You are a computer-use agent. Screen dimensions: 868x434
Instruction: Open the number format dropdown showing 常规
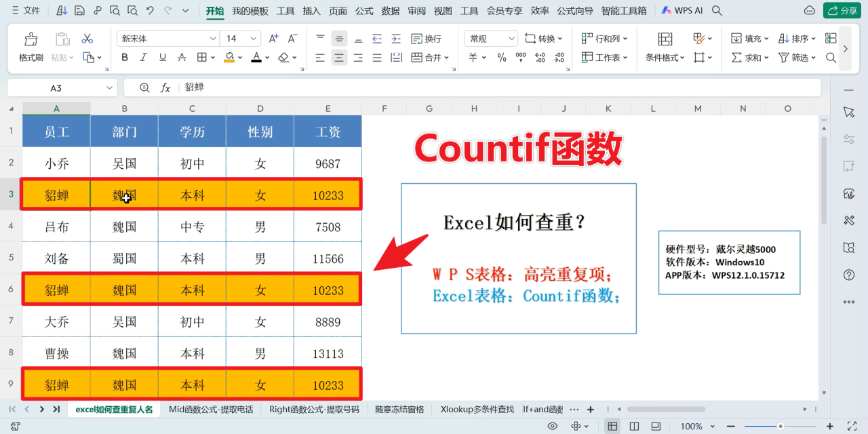(511, 39)
